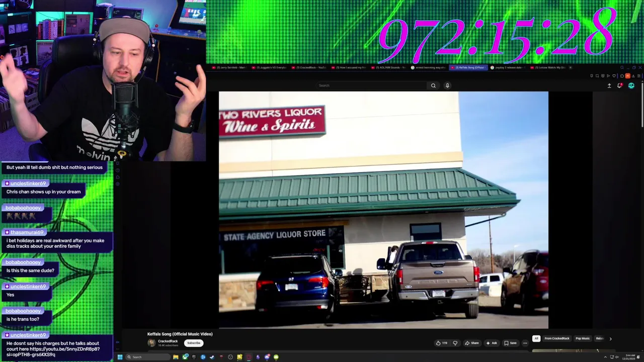Switch to ernest hemming way tab

click(429, 67)
